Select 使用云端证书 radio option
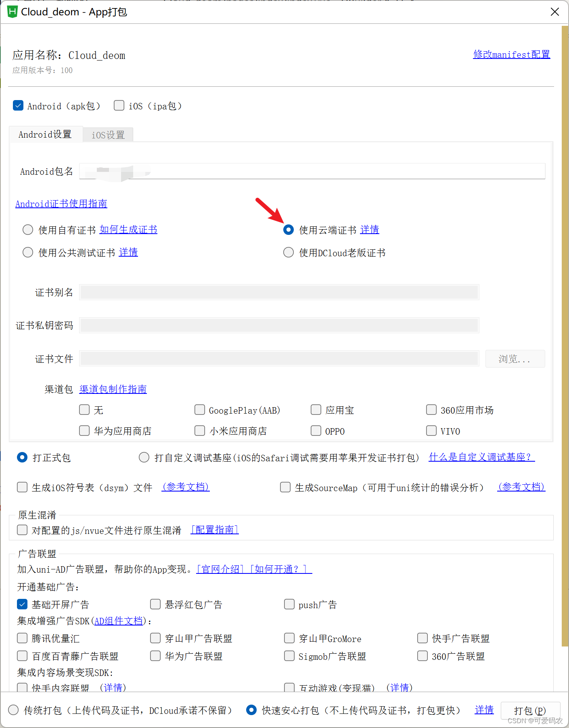The image size is (569, 728). tap(289, 230)
